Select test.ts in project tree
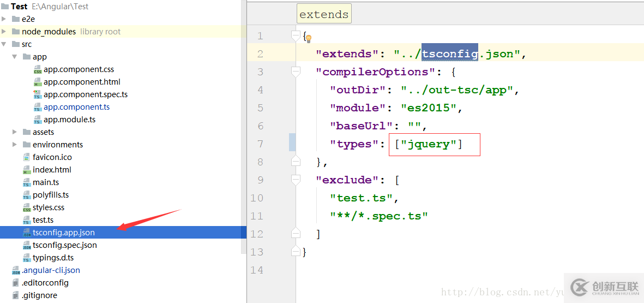Image resolution: width=644 pixels, height=303 pixels. (43, 220)
